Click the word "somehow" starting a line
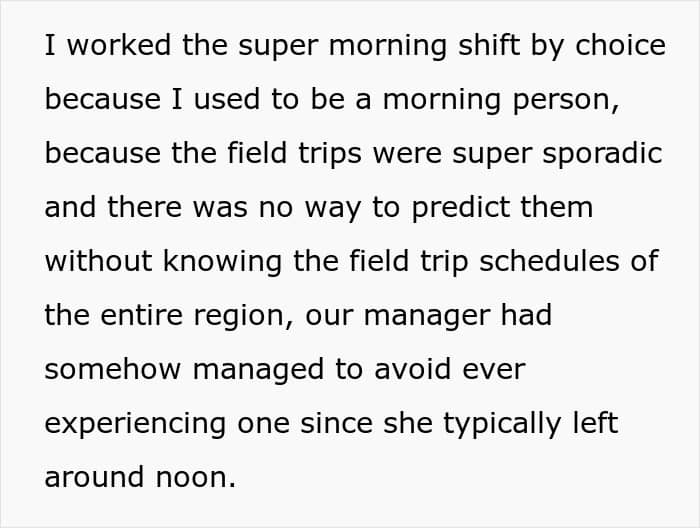 pyautogui.click(x=113, y=370)
